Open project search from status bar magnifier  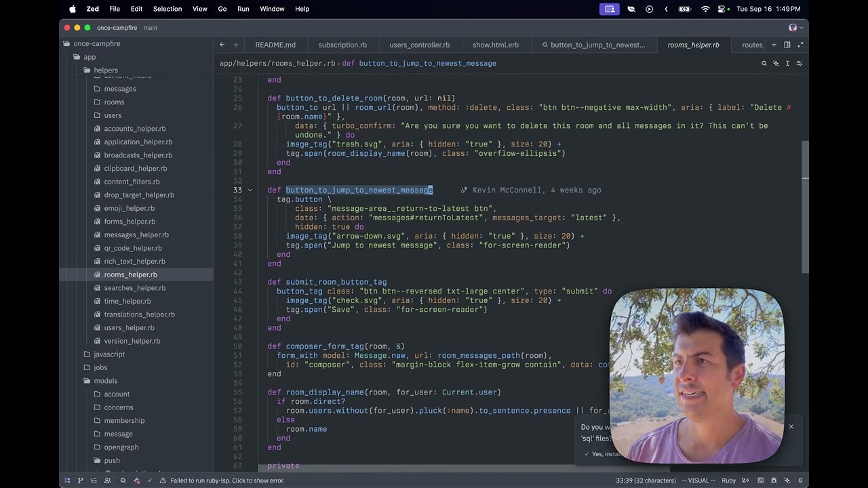click(123, 481)
